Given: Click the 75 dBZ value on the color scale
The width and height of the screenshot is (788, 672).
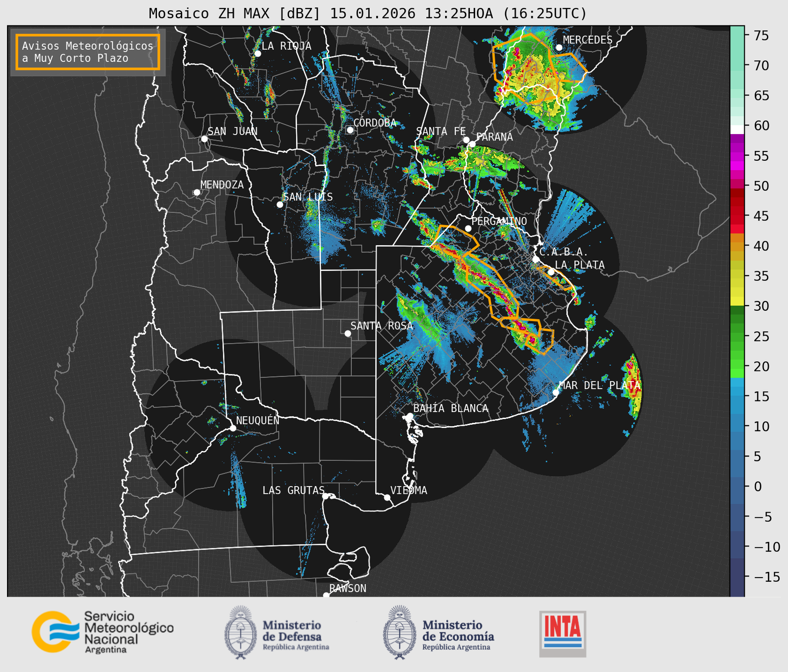Looking at the screenshot, I should [x=760, y=36].
